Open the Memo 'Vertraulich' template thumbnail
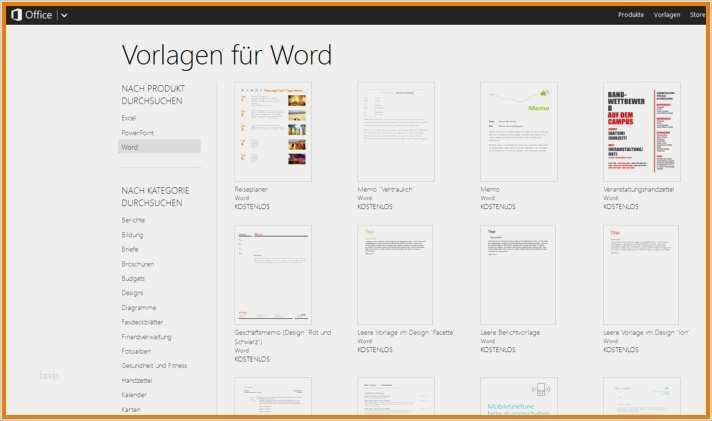 (x=396, y=132)
